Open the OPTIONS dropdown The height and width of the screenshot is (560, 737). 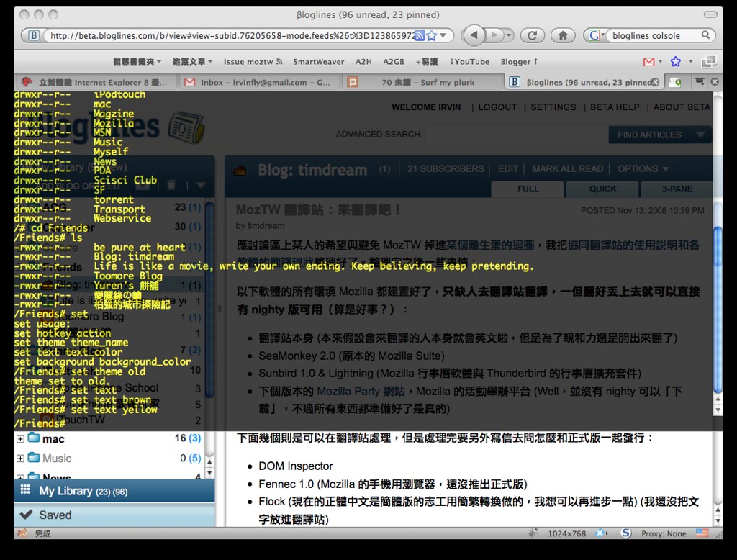(643, 168)
